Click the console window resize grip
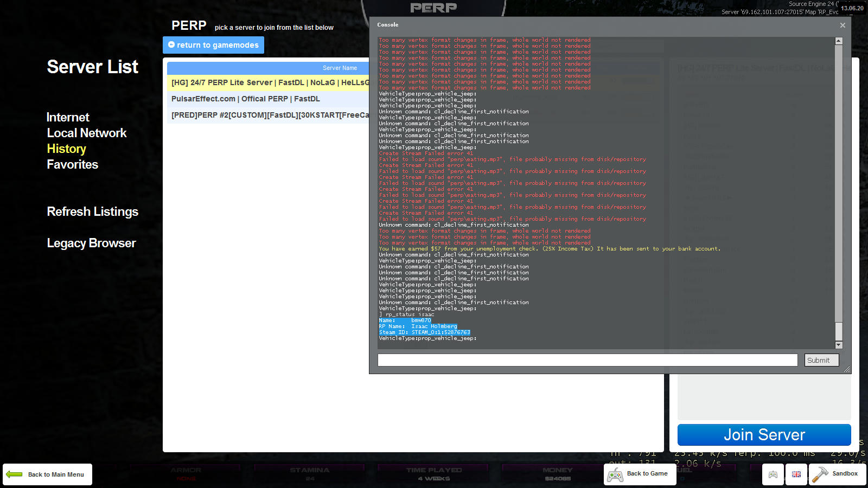This screenshot has height=488, width=868. (x=847, y=369)
